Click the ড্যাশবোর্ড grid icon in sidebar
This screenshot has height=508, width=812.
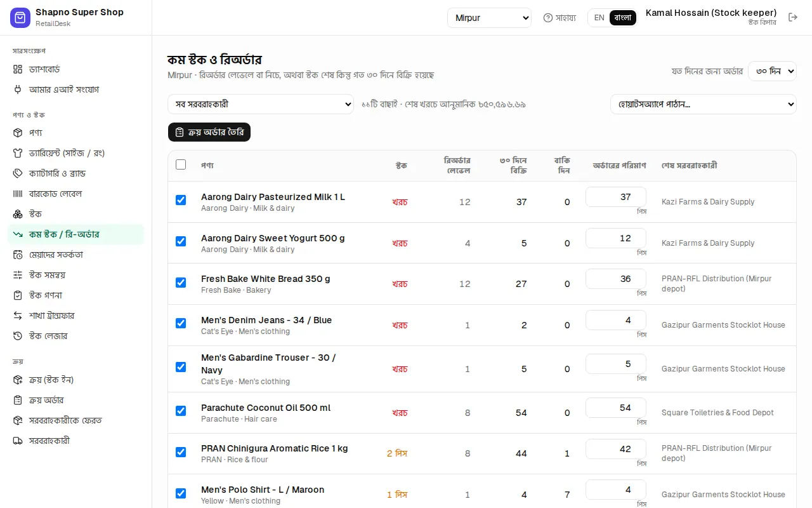coord(18,69)
